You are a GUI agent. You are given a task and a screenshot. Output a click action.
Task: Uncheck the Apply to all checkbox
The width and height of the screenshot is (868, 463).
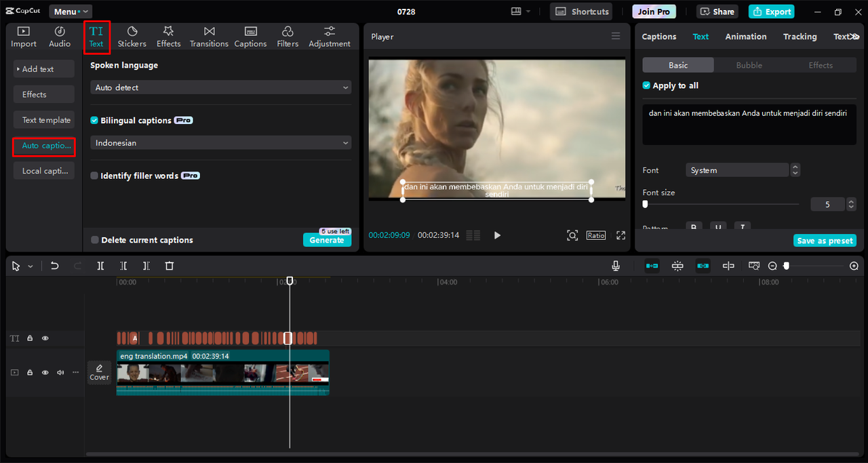[x=646, y=85]
